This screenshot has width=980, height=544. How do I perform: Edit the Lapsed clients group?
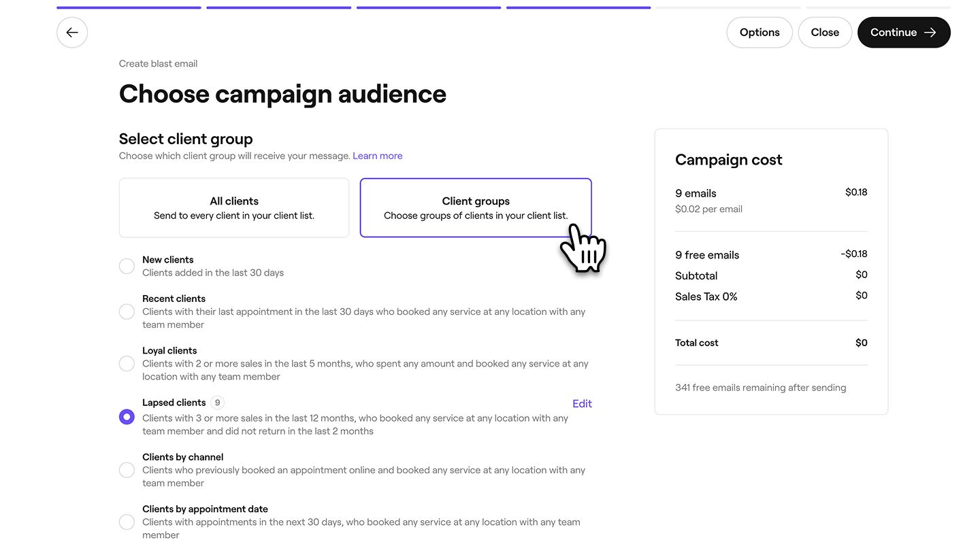(582, 404)
